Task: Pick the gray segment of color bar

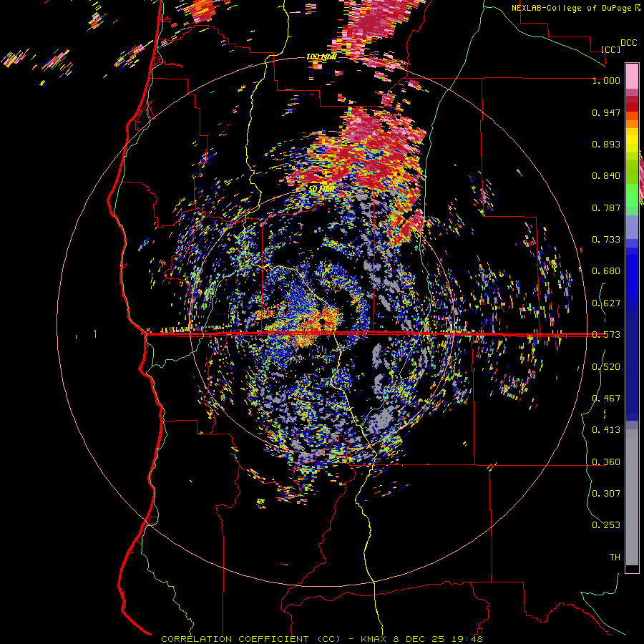Action: (632, 497)
